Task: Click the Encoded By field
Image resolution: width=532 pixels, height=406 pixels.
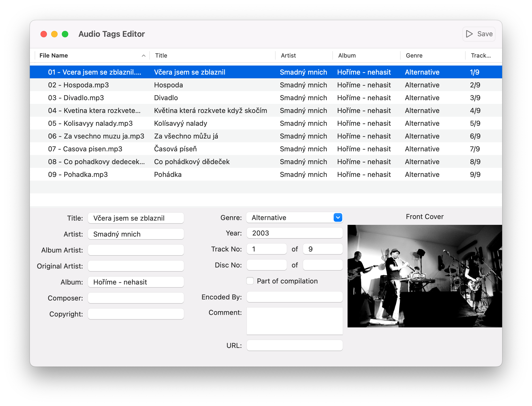Action: click(295, 297)
